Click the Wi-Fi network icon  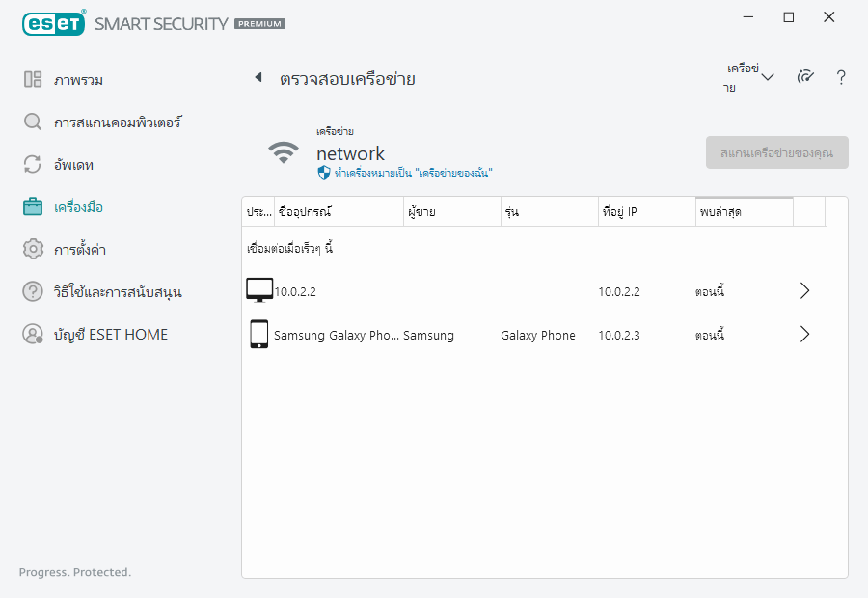pos(283,152)
